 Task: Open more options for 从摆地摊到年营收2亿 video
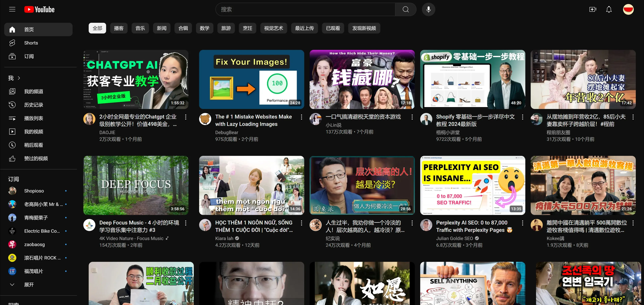(x=633, y=117)
